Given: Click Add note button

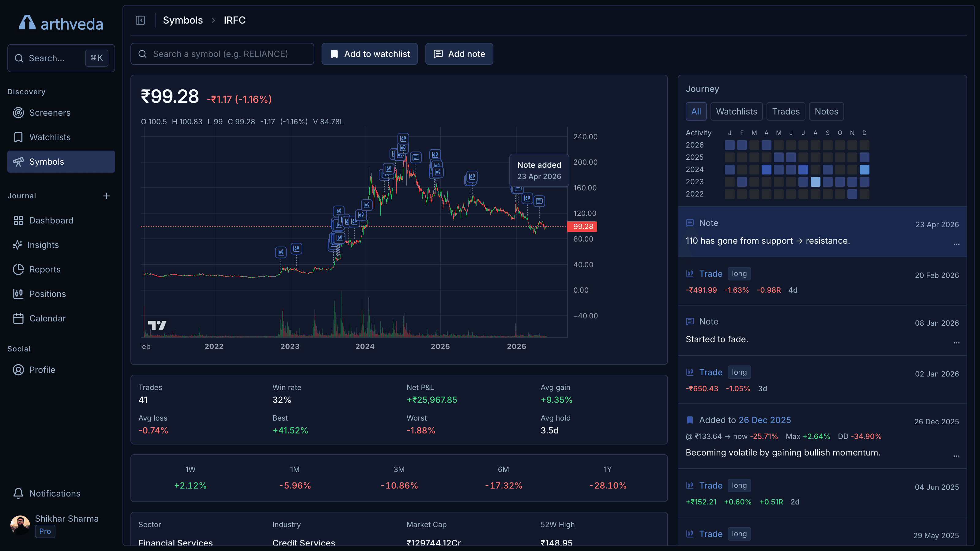Looking at the screenshot, I should coord(459,54).
